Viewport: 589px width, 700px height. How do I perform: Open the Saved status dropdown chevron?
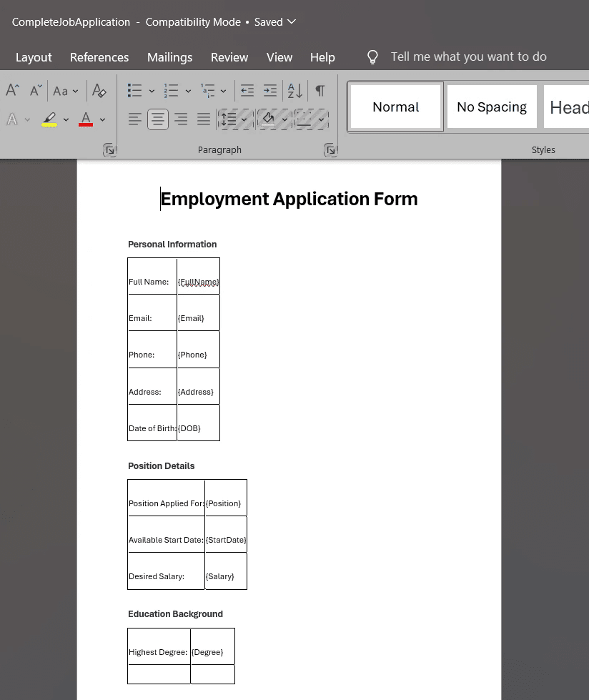pos(292,21)
